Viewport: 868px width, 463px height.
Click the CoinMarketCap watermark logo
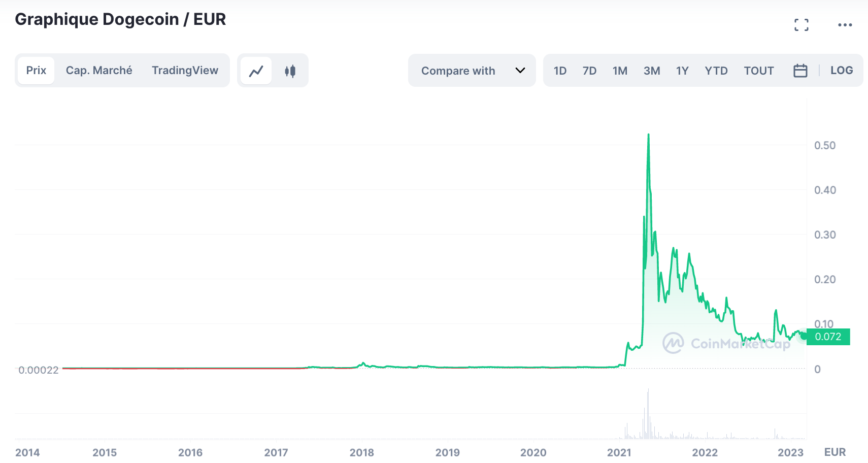pos(726,344)
